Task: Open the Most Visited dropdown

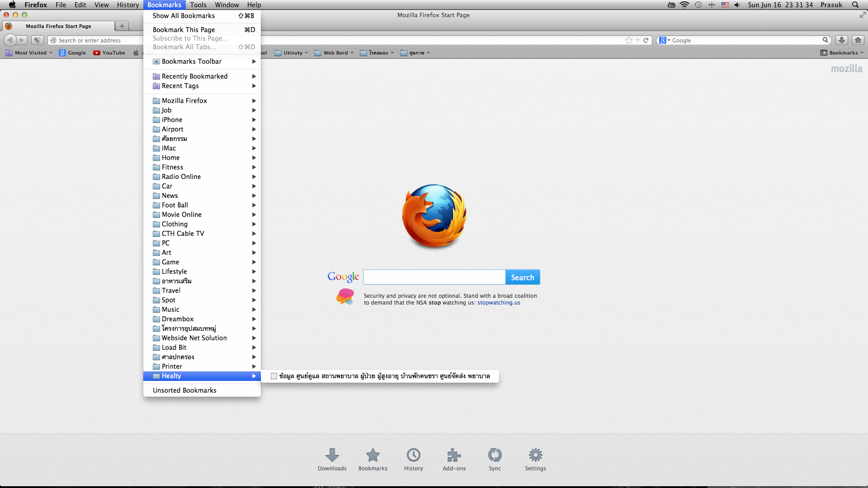Action: (x=29, y=53)
